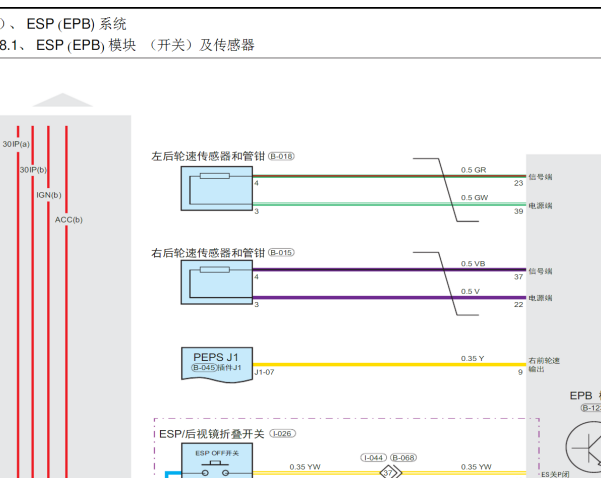
Task: Click the 电源端 label next to pin 39
Action: click(x=540, y=206)
